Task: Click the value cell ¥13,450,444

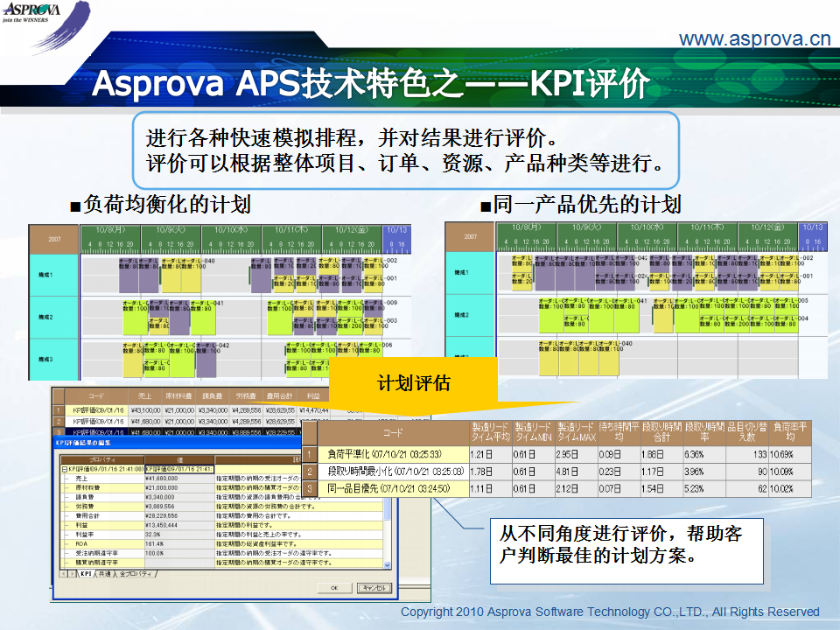Action: pos(179,525)
